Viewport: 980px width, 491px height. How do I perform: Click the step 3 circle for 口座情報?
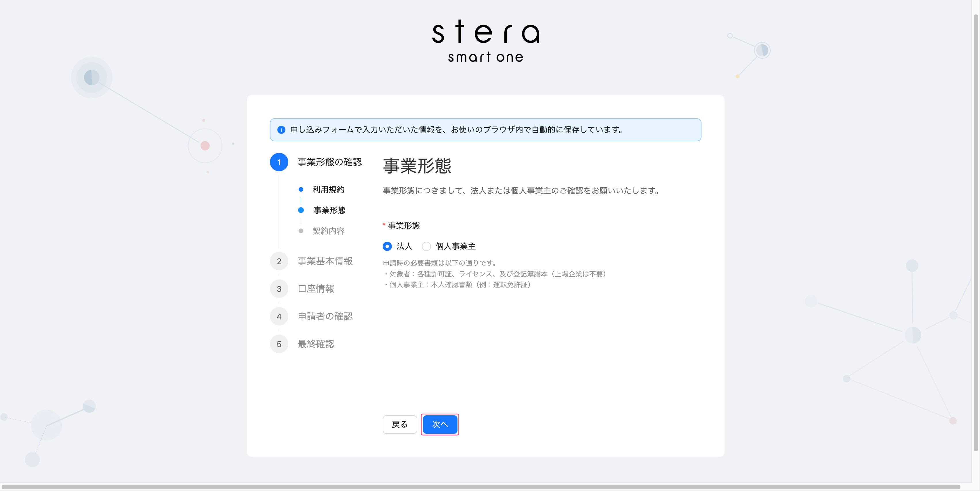tap(279, 288)
